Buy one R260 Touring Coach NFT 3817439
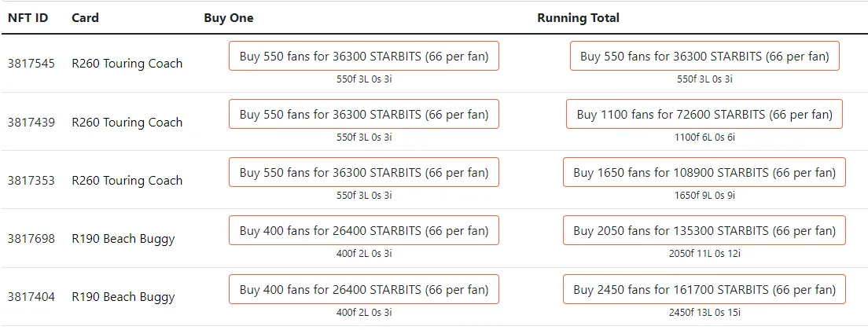This screenshot has height=330, width=868. 364,114
